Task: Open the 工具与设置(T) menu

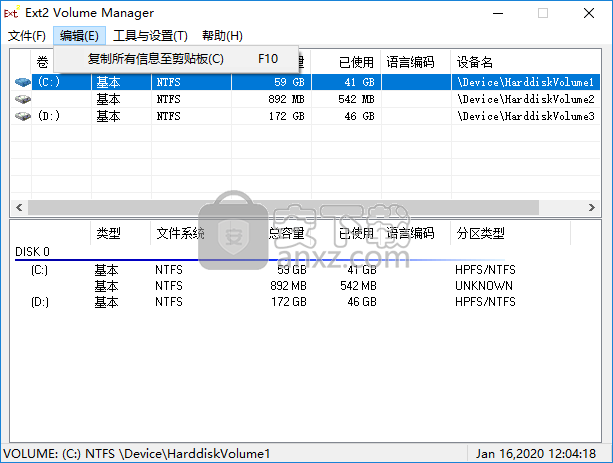Action: click(x=150, y=36)
